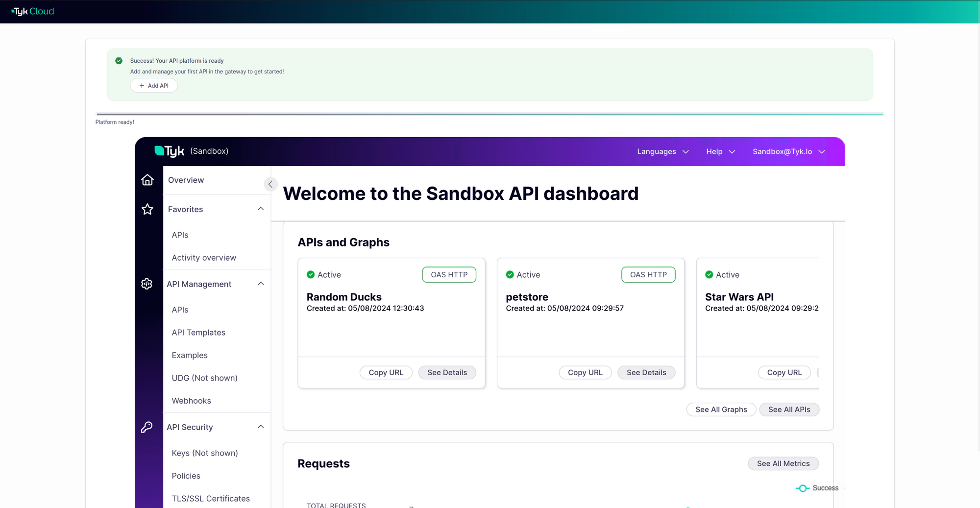
Task: Click the API Security key icon
Action: (x=147, y=427)
